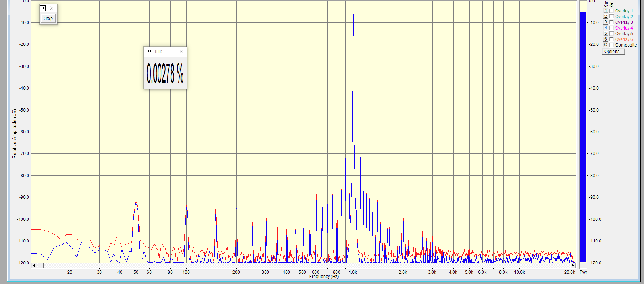Collapse the overlay panel with minus button

point(635,277)
